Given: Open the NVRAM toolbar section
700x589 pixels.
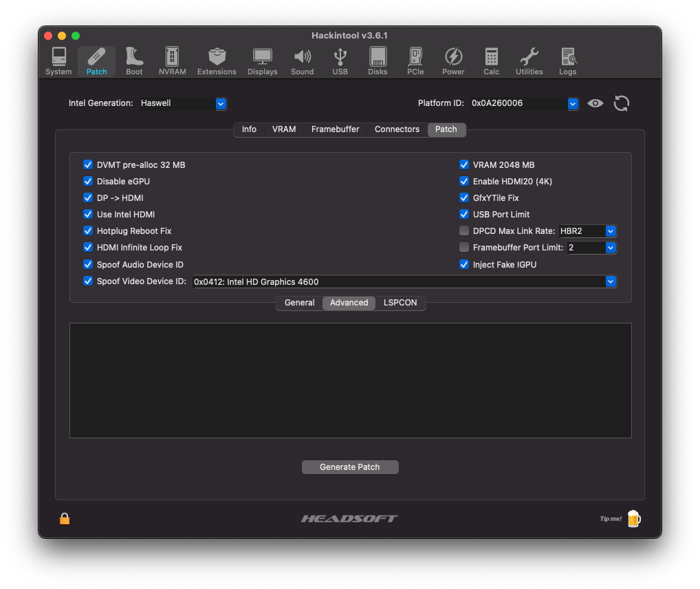Looking at the screenshot, I should coord(172,61).
